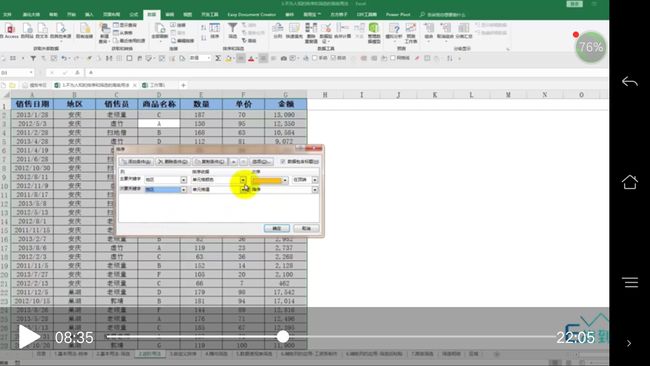Click the Text to Columns icon
Viewport: 650px width, 366px height.
(x=278, y=28)
